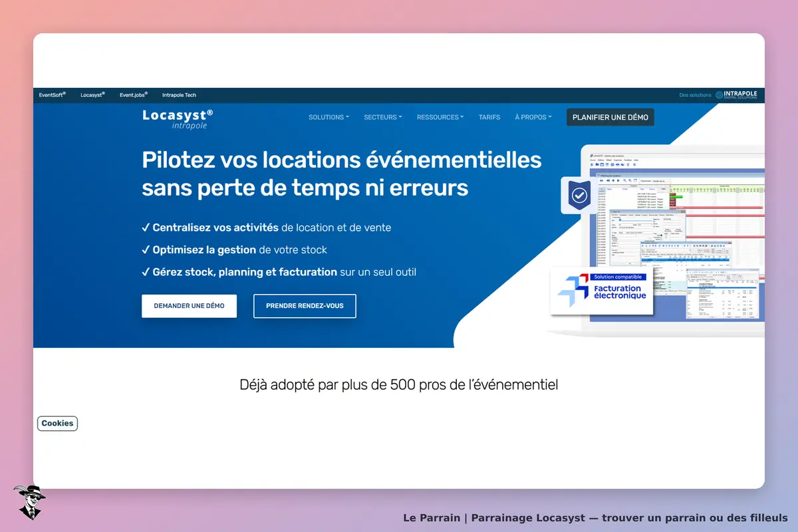The height and width of the screenshot is (532, 798).
Task: Click the Locasyst intrapole logo
Action: 178,118
